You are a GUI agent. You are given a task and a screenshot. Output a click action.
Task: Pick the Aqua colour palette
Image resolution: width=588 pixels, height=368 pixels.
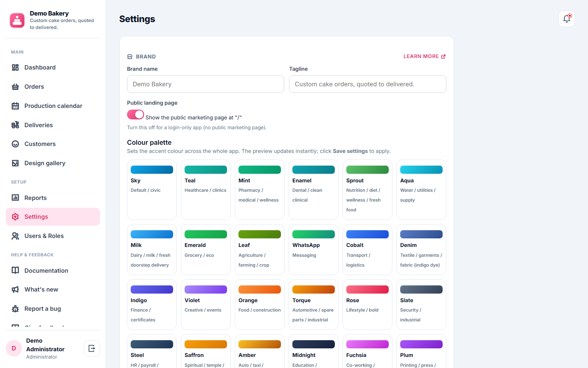pyautogui.click(x=421, y=190)
